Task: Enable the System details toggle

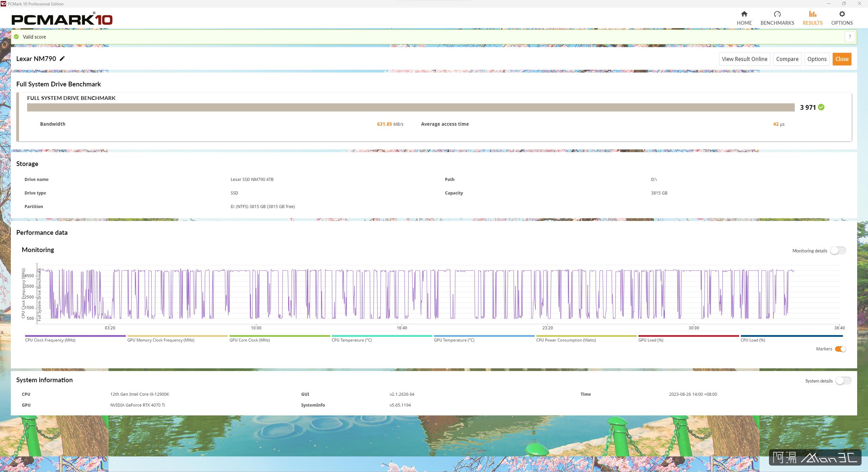Action: pos(843,381)
